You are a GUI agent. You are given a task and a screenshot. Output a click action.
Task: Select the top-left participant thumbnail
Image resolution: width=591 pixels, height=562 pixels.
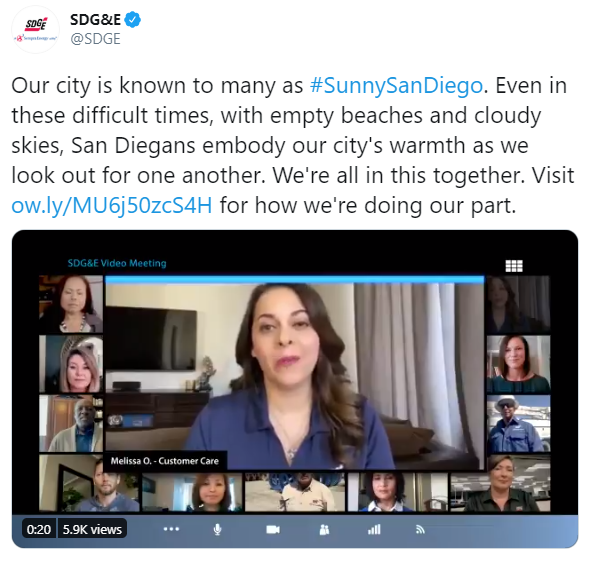tap(71, 304)
